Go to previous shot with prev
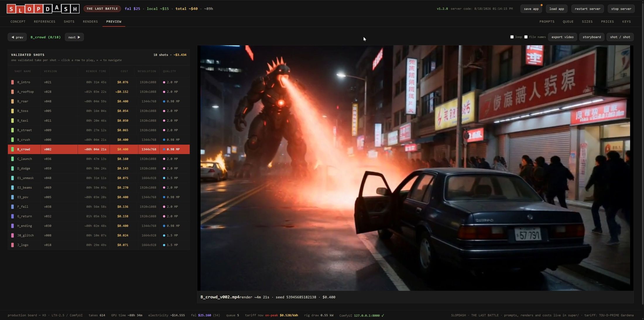644x320 pixels. 17,37
